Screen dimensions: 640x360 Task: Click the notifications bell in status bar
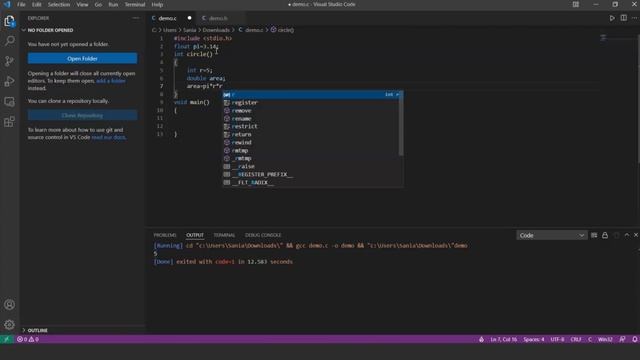635,339
